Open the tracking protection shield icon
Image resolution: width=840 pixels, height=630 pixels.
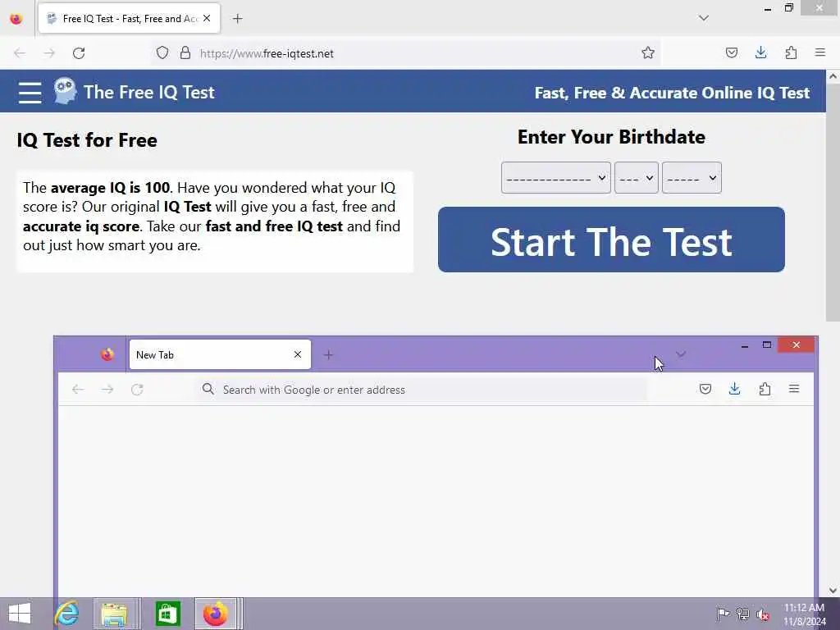coord(162,53)
